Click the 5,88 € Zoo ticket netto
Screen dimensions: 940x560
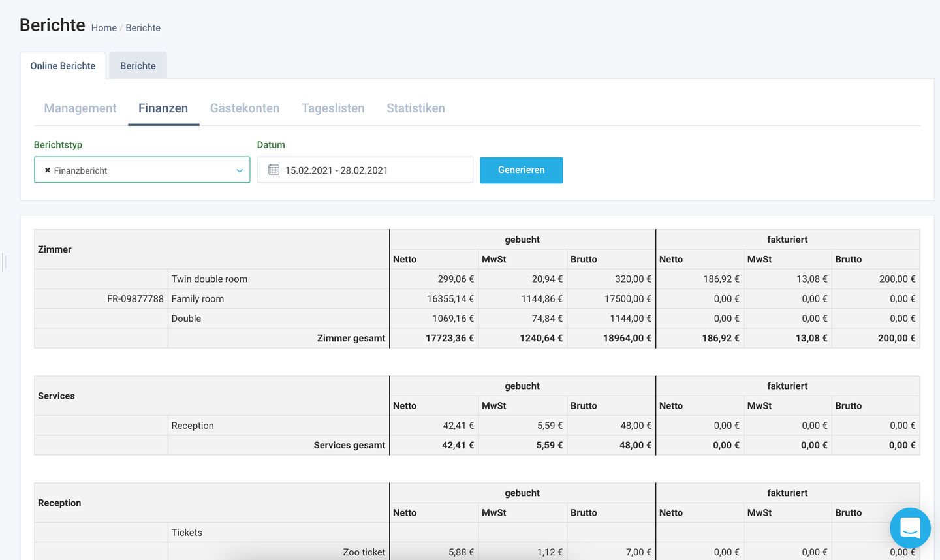[x=461, y=552]
